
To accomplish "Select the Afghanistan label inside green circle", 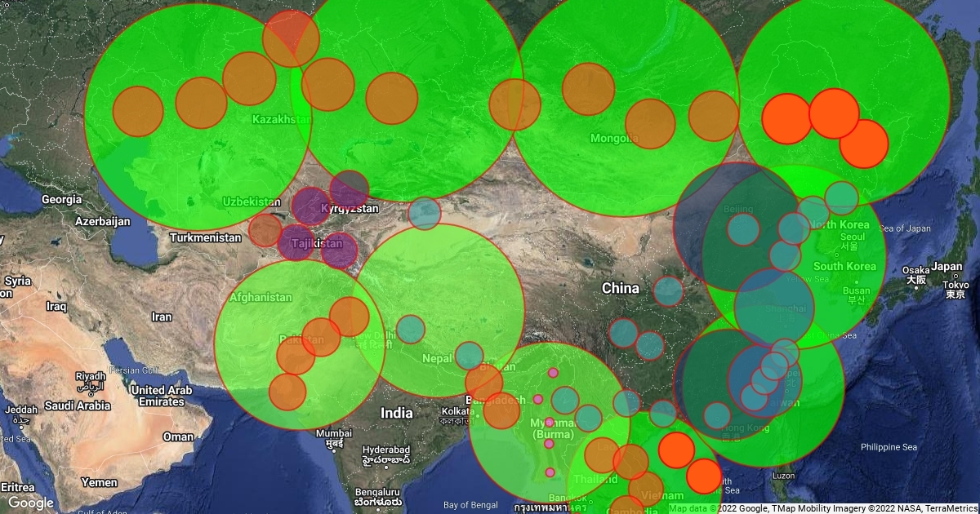I will [261, 298].
